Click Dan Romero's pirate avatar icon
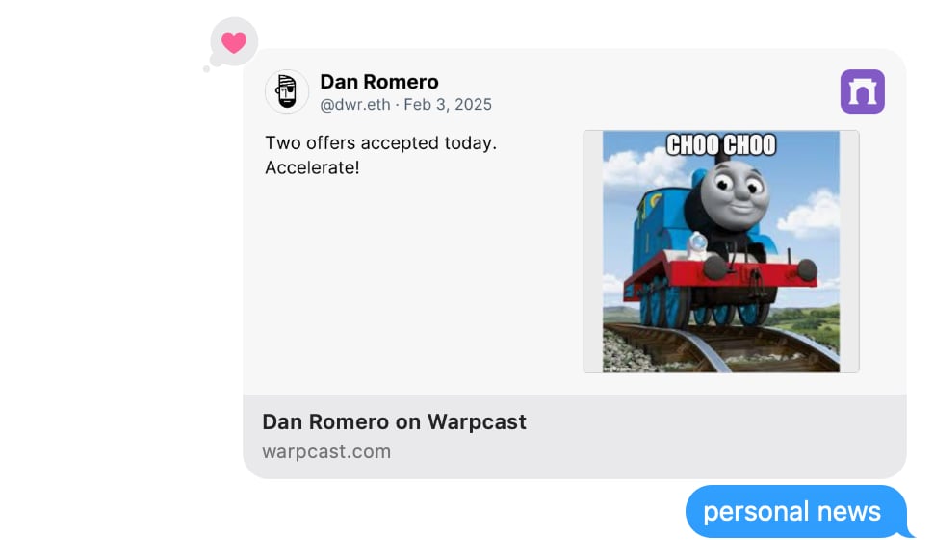 287,91
